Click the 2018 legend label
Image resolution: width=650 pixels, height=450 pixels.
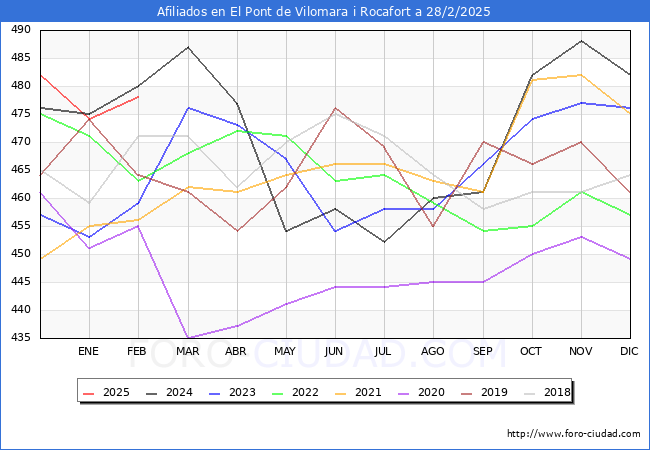pyautogui.click(x=557, y=392)
